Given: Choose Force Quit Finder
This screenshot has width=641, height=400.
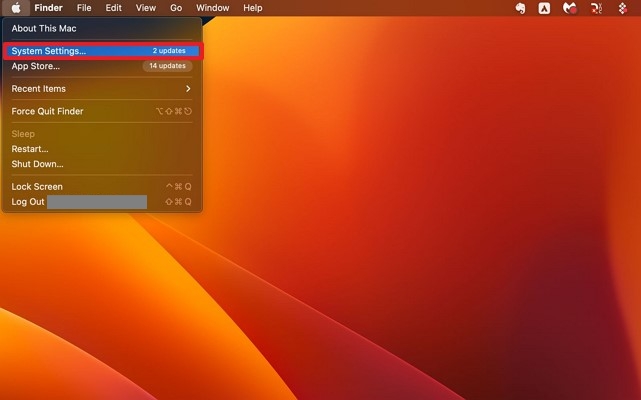Looking at the screenshot, I should (x=48, y=111).
